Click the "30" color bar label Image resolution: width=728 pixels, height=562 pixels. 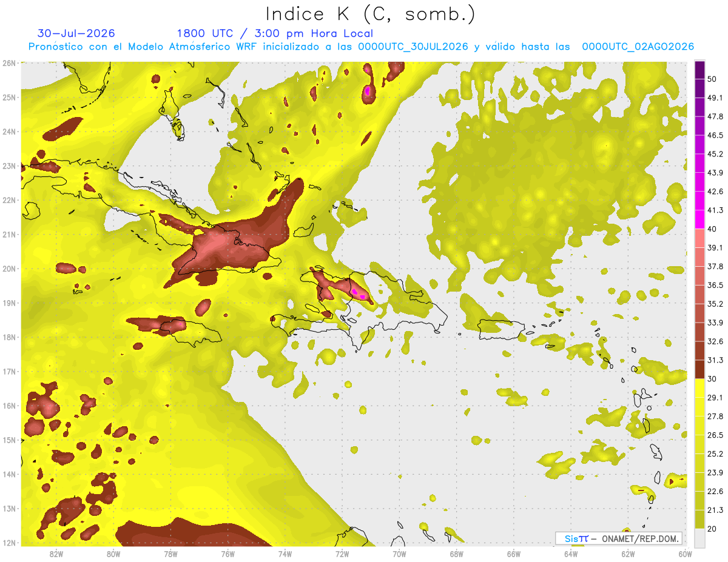pyautogui.click(x=712, y=379)
